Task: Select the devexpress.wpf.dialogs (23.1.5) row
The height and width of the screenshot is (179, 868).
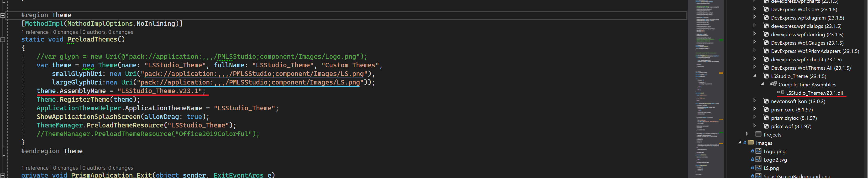Action: click(x=806, y=26)
